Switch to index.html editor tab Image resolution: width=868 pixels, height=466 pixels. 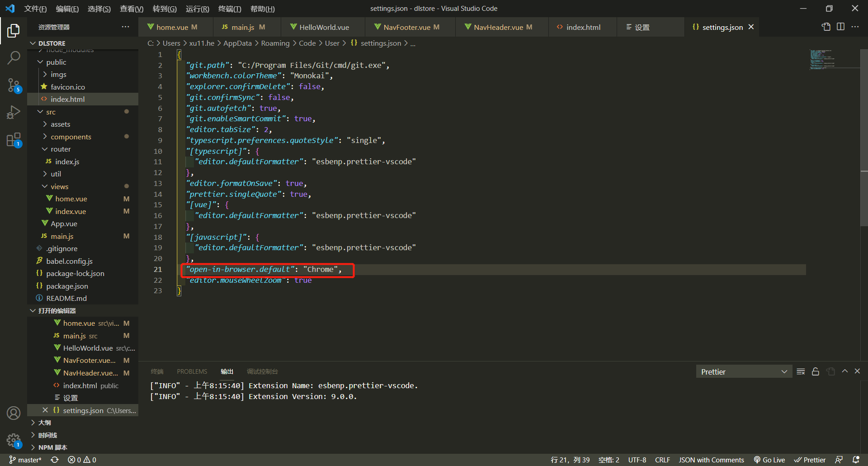(x=583, y=27)
